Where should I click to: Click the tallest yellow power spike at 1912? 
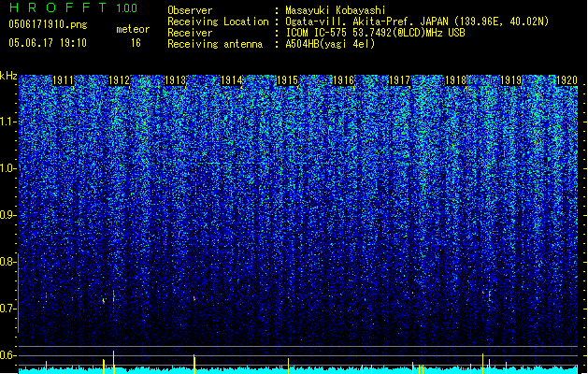pyautogui.click(x=114, y=362)
